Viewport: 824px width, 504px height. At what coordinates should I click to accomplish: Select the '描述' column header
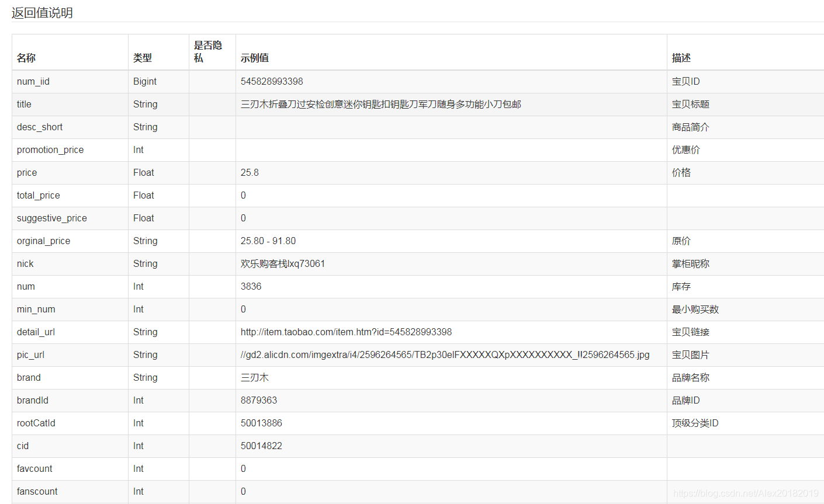point(681,58)
